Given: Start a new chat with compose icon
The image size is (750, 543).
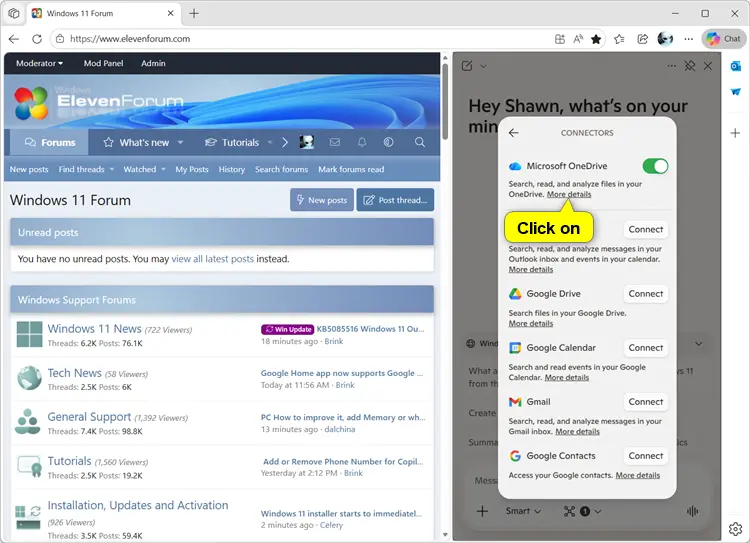Looking at the screenshot, I should pyautogui.click(x=467, y=66).
